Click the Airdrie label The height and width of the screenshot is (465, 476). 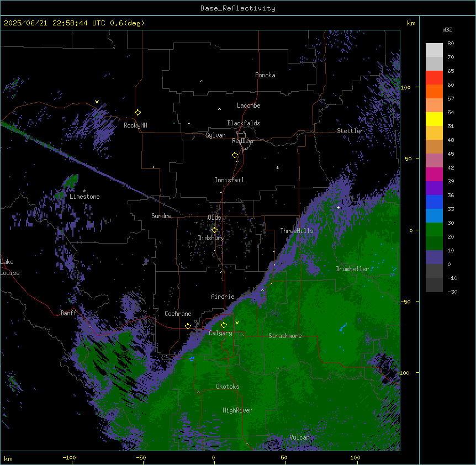(x=223, y=297)
